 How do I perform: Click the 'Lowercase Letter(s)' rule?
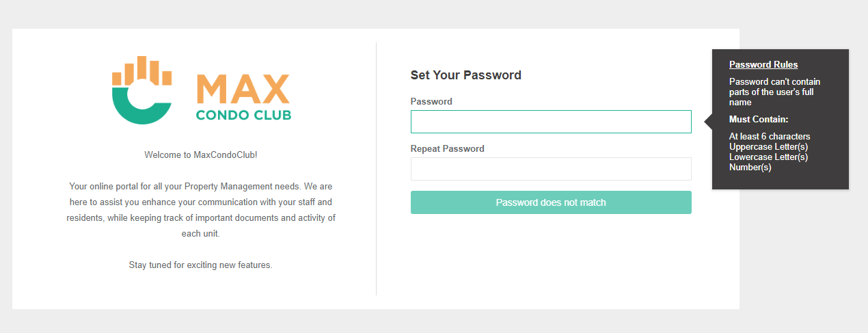768,157
